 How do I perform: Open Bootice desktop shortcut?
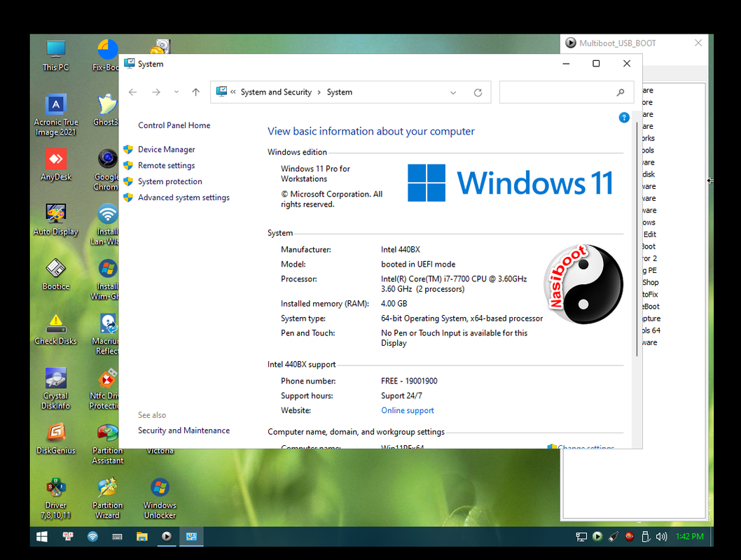[x=56, y=274]
